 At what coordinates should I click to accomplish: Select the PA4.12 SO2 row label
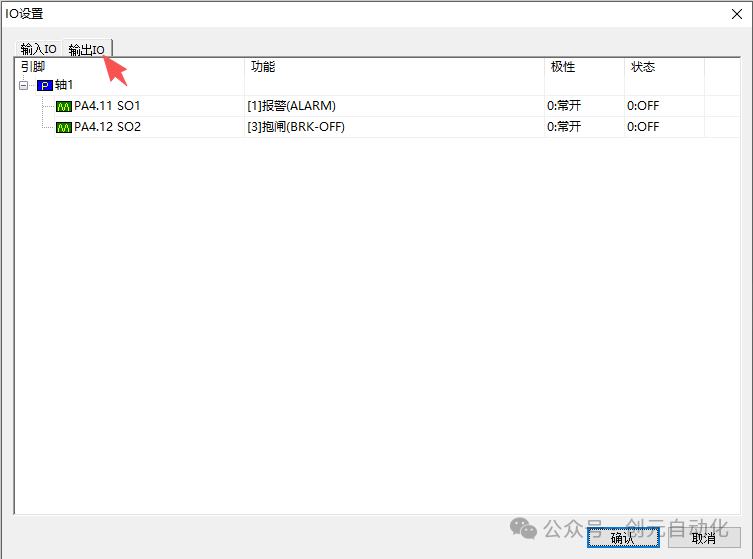pos(107,127)
